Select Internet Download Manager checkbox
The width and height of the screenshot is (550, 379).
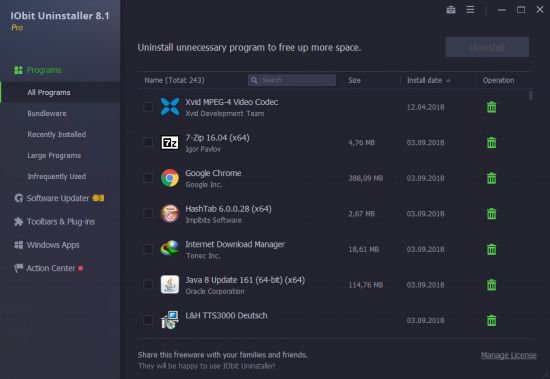[148, 249]
